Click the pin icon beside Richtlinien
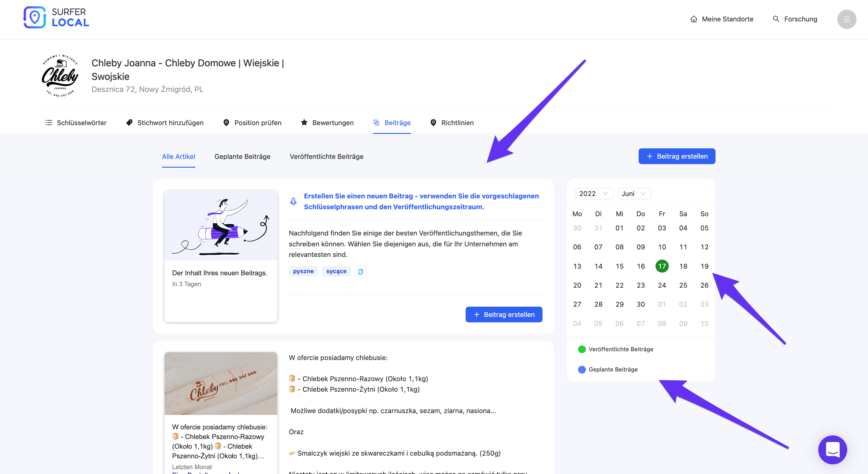 [433, 123]
